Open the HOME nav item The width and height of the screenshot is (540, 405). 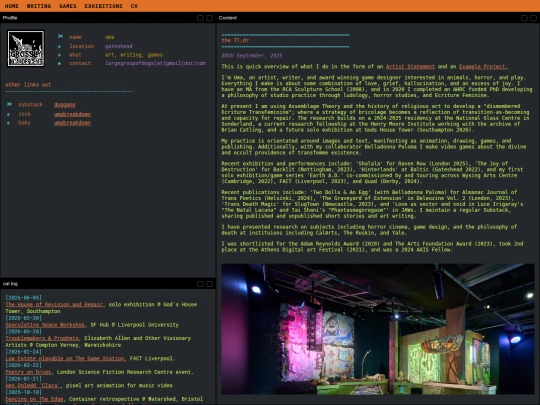coord(11,6)
